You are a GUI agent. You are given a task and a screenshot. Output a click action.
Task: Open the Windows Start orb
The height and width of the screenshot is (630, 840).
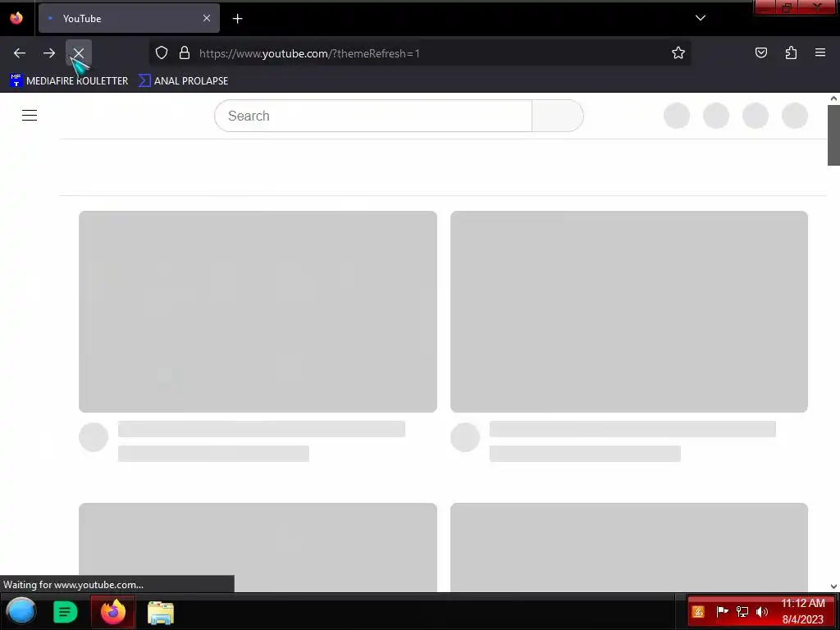(x=21, y=612)
